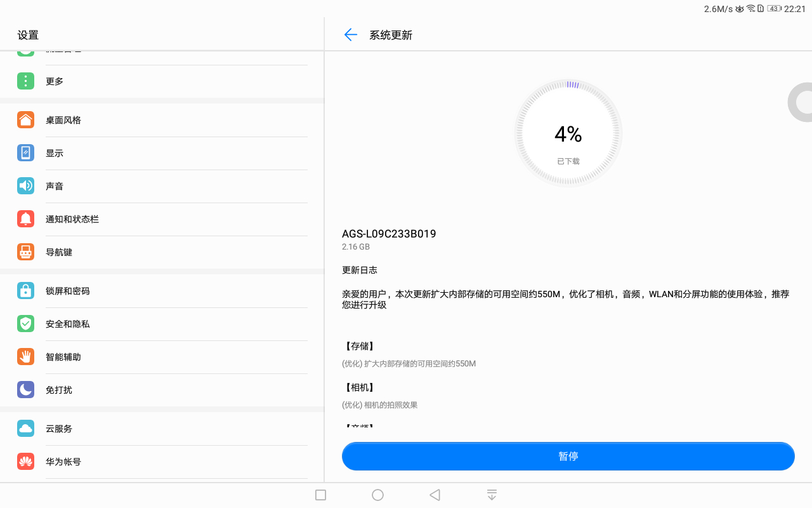The image size is (812, 508).
Task: Select version text AGS-L09C233B019
Action: point(389,234)
